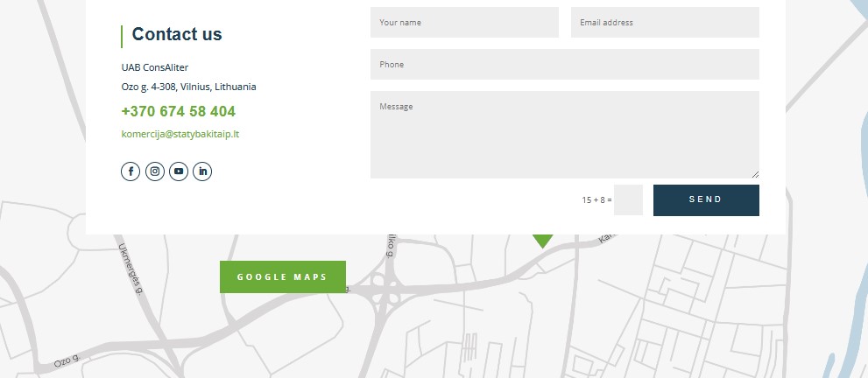The width and height of the screenshot is (868, 378).
Task: Focus the Your name field
Action: point(464,22)
